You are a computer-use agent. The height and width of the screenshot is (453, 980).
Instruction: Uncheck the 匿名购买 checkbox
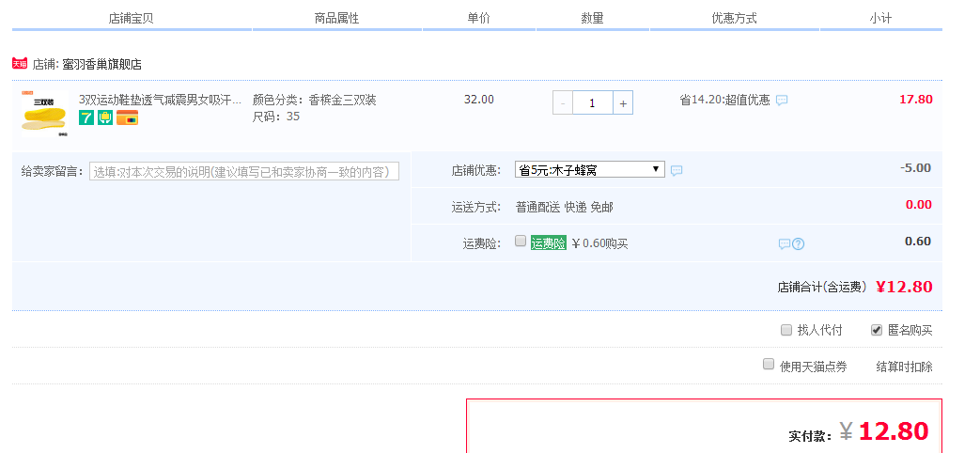[x=877, y=330]
